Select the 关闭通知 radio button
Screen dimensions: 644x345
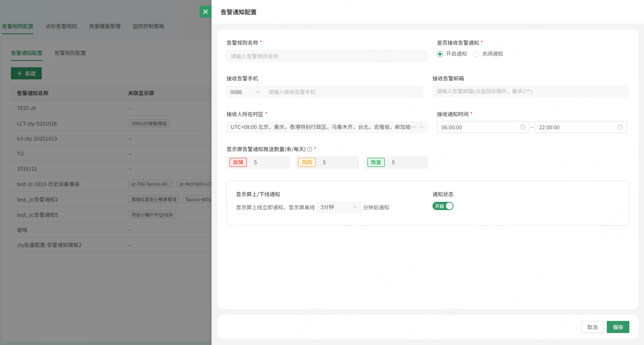476,54
